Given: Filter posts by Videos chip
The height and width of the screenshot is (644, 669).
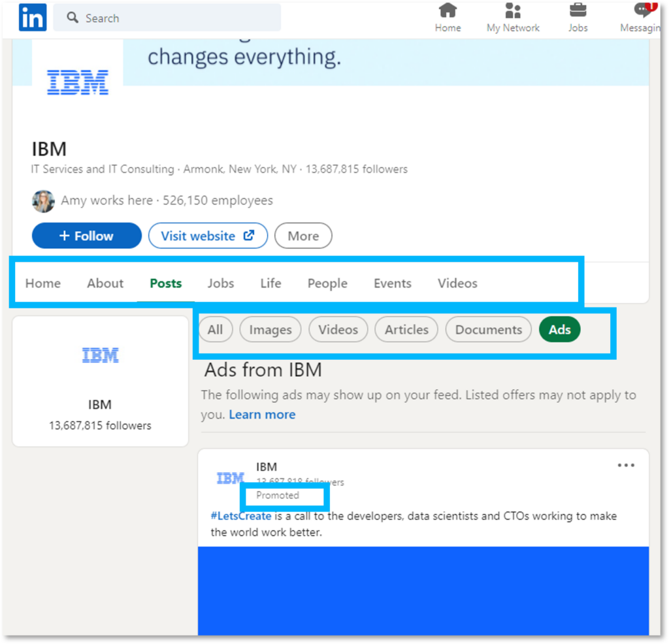Looking at the screenshot, I should [338, 330].
